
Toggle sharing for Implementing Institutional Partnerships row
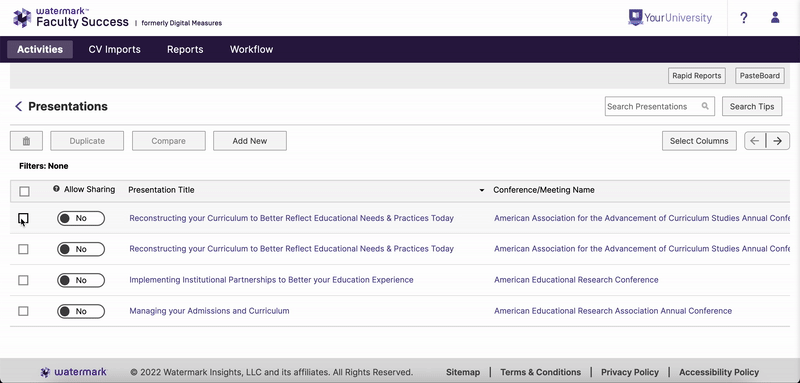81,280
